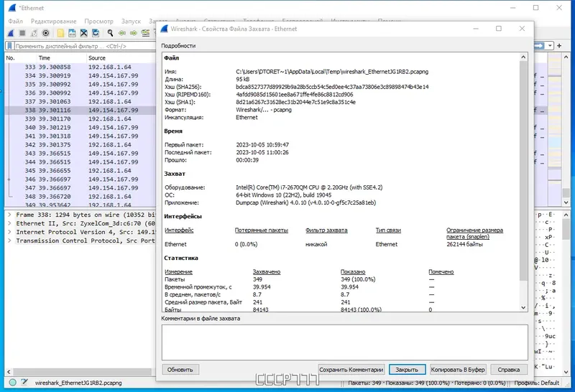Stop capture with the gray square icon

[22, 33]
